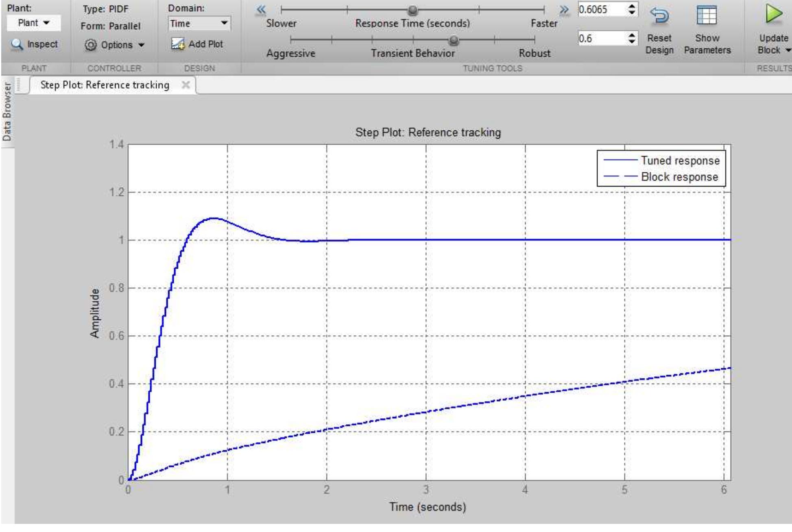The height and width of the screenshot is (532, 792).
Task: Click the Options gear icon
Action: (91, 45)
